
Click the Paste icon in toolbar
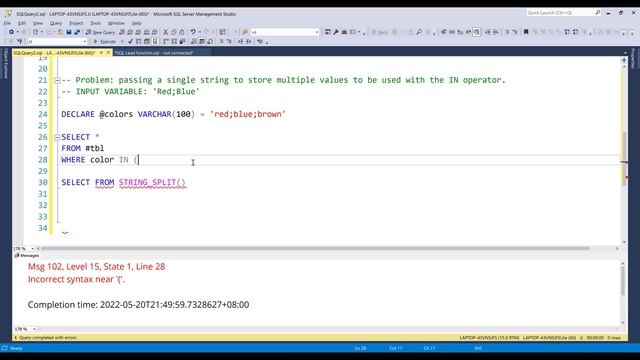point(182,32)
